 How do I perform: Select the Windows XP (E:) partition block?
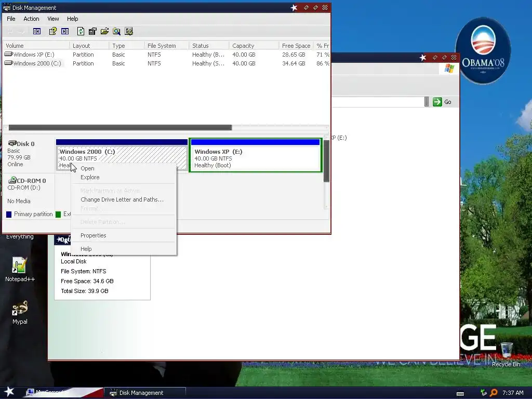coord(256,155)
